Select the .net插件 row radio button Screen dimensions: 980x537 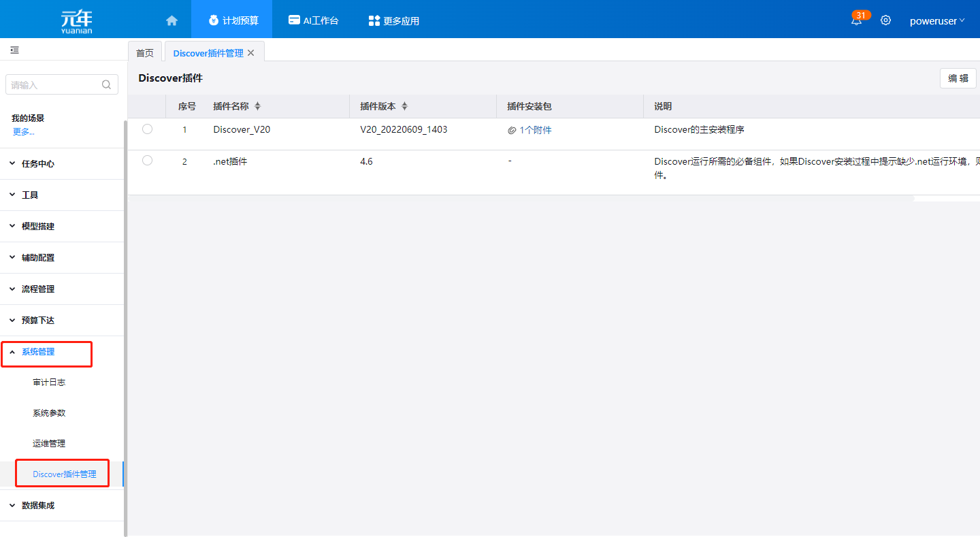tap(147, 161)
